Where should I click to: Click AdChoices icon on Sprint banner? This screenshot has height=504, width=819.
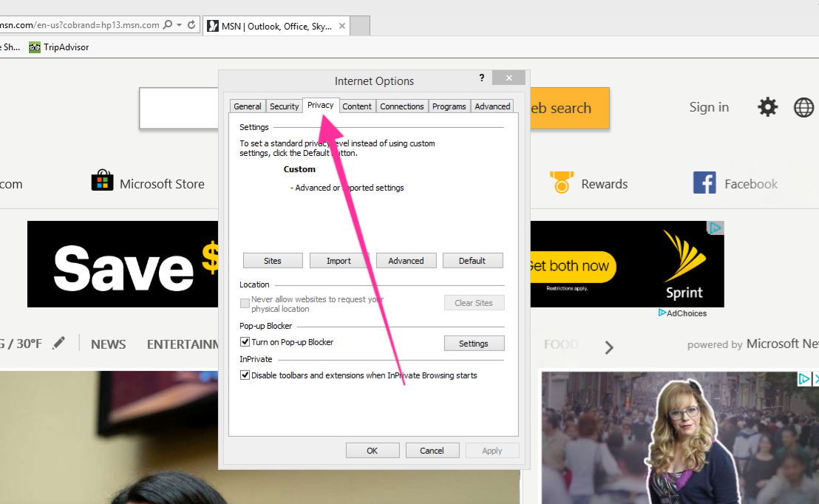(715, 228)
